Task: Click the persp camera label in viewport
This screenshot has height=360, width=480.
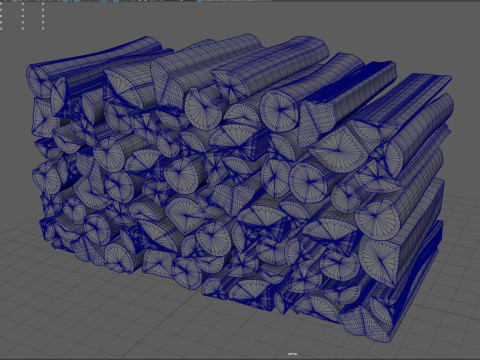Action: pyautogui.click(x=293, y=354)
